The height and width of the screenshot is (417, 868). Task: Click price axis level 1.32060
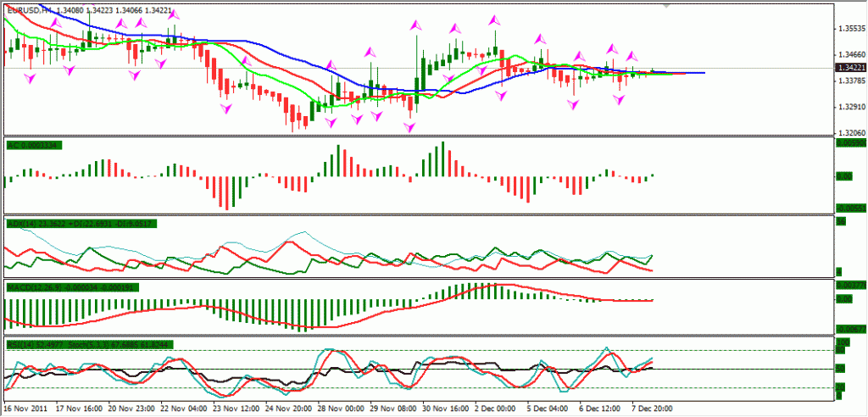[x=850, y=133]
